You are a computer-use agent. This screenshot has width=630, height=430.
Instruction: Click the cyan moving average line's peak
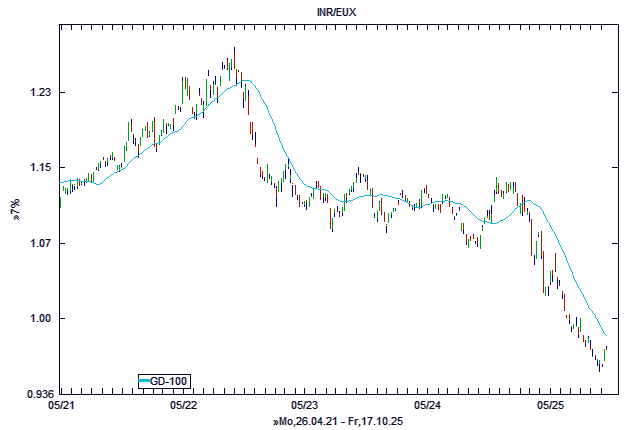245,81
